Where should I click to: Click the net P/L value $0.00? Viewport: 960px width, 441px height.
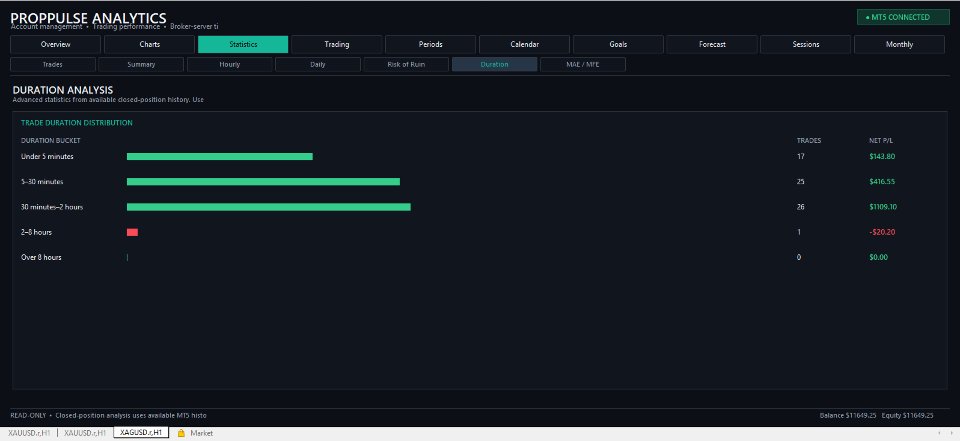(x=878, y=257)
